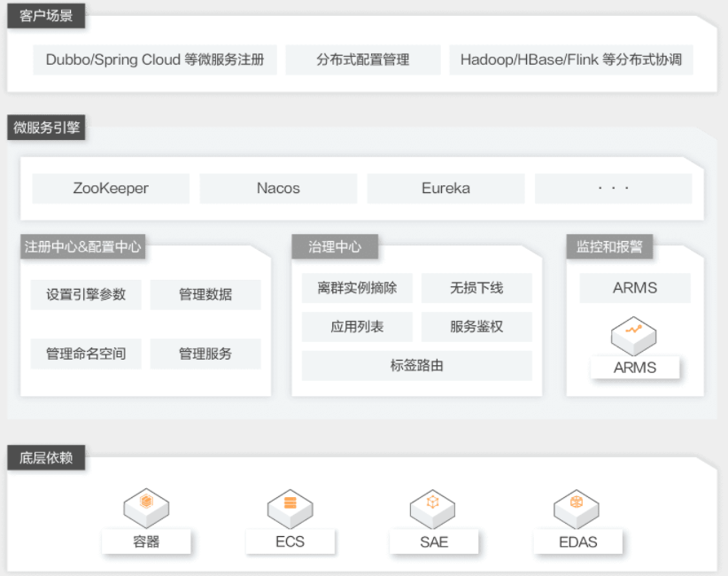This screenshot has width=728, height=576.
Task: Select the 管理数据 item
Action: coord(205,294)
